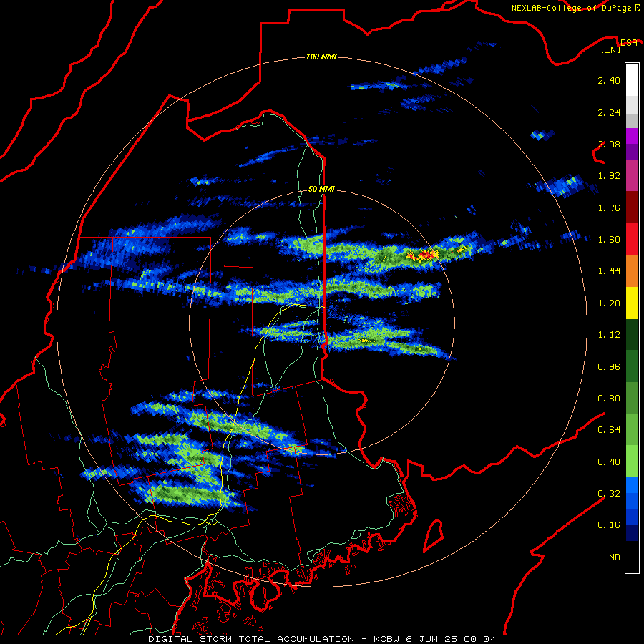Click the yellow legend swatch

pyautogui.click(x=632, y=303)
